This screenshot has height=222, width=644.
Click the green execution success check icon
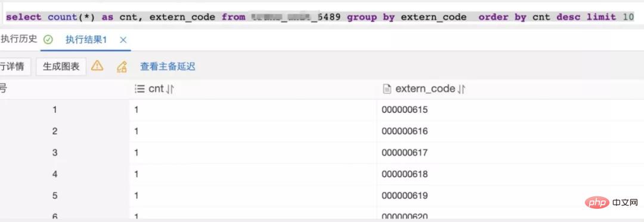pos(48,40)
